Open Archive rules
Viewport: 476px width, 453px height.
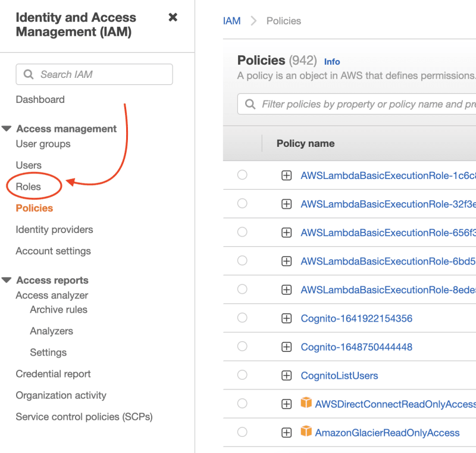pos(58,310)
